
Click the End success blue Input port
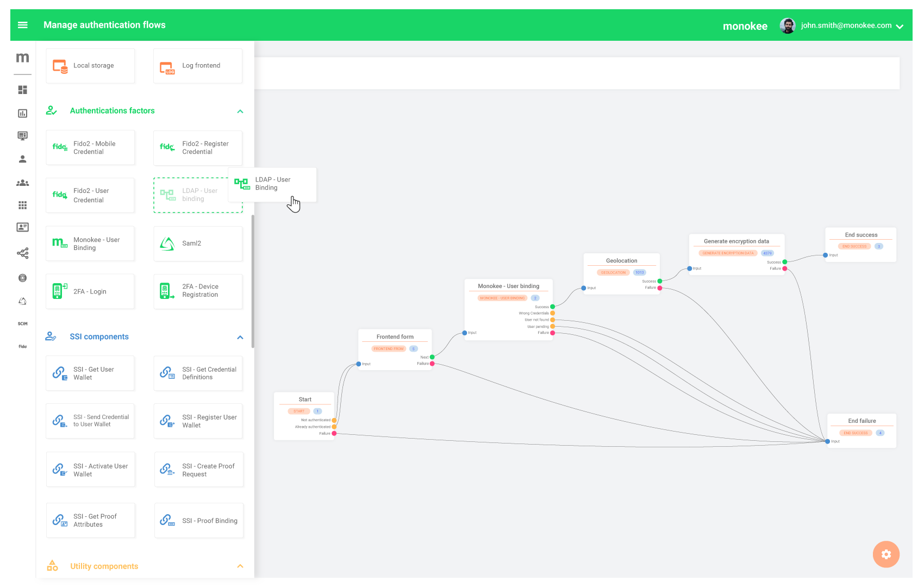click(x=826, y=255)
